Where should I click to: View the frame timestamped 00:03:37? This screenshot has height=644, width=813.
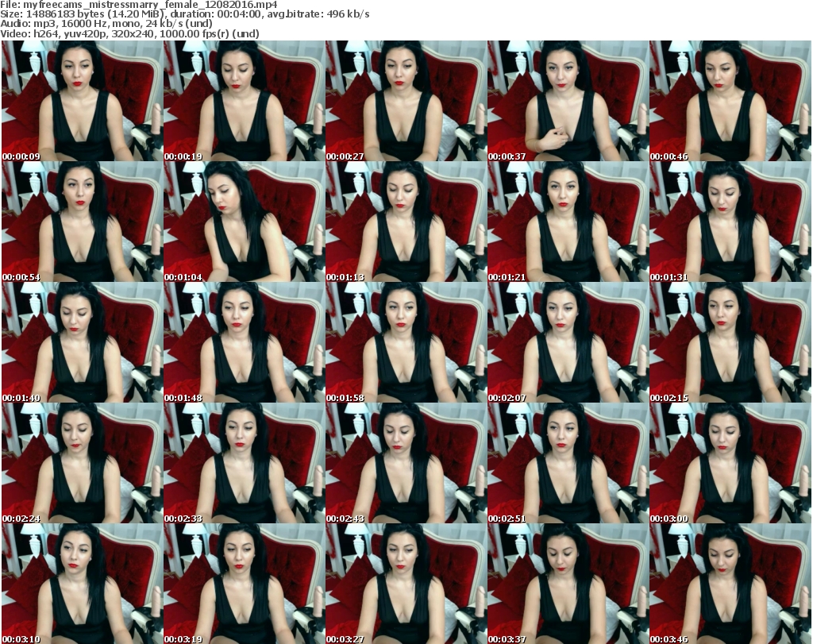568,584
